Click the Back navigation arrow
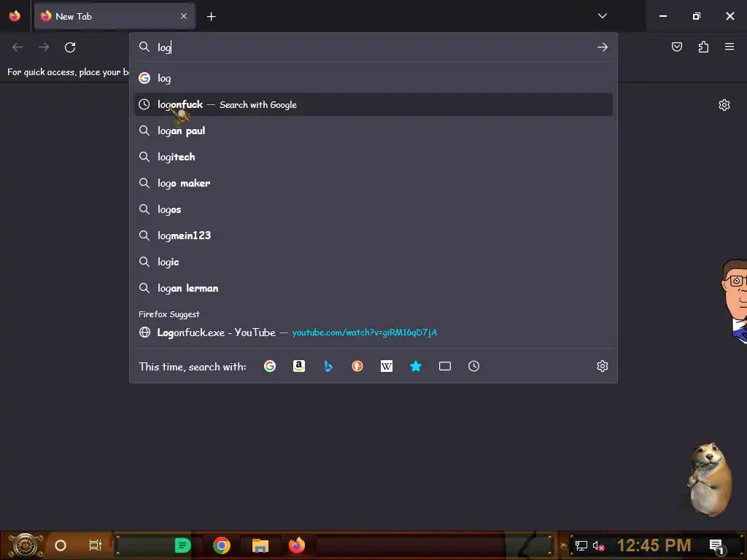The image size is (747, 560). (x=18, y=47)
